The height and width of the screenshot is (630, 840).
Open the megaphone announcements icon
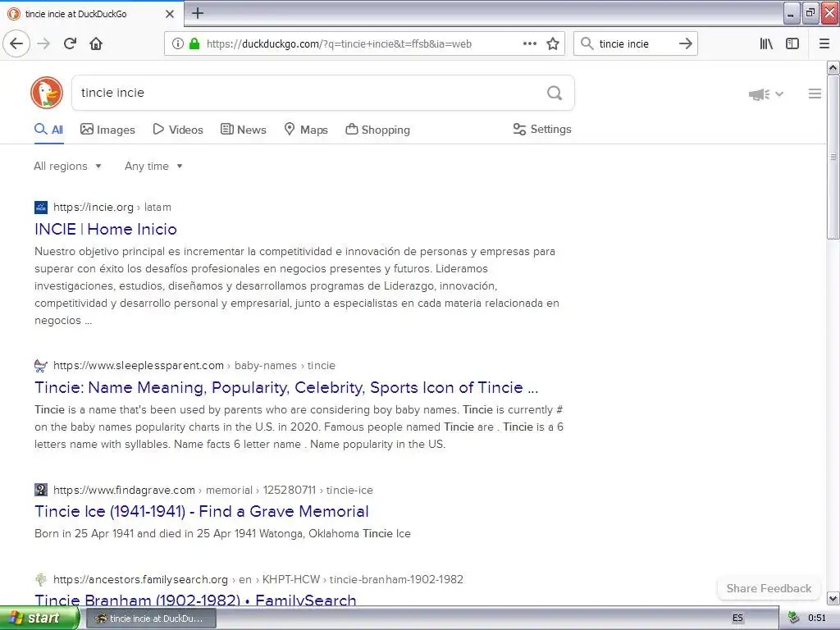(759, 94)
